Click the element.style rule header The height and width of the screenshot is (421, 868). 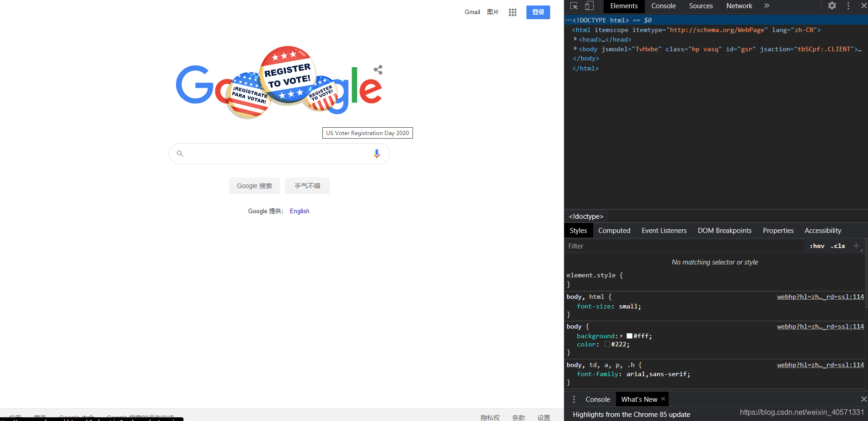click(595, 275)
